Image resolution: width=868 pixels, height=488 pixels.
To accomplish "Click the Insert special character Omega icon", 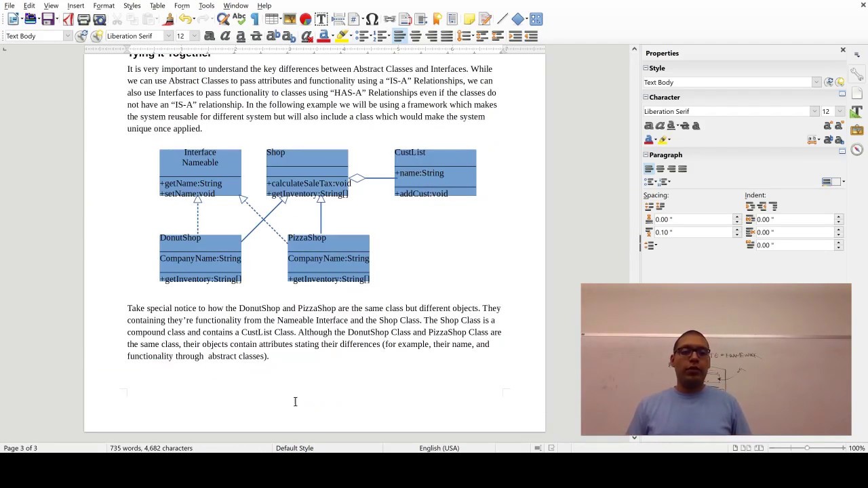I will click(372, 19).
